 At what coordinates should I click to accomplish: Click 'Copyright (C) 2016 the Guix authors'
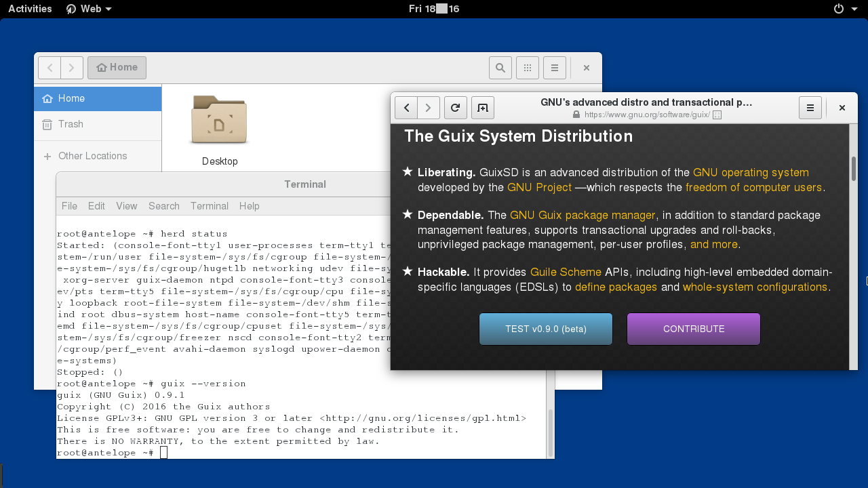tap(163, 407)
